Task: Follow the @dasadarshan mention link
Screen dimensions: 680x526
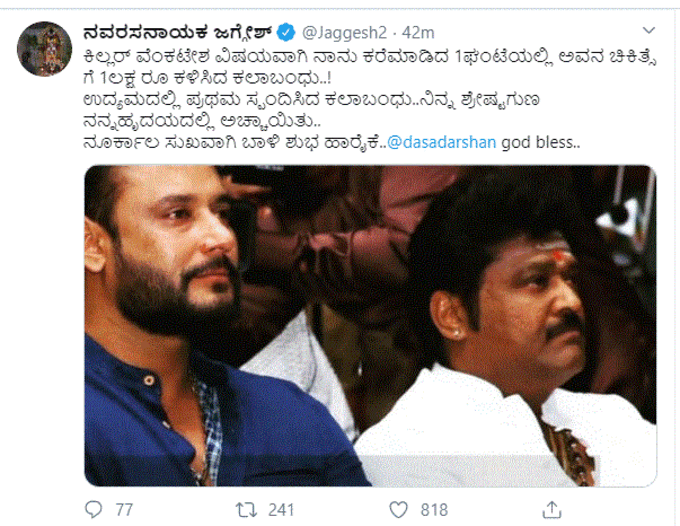Action: (x=441, y=142)
